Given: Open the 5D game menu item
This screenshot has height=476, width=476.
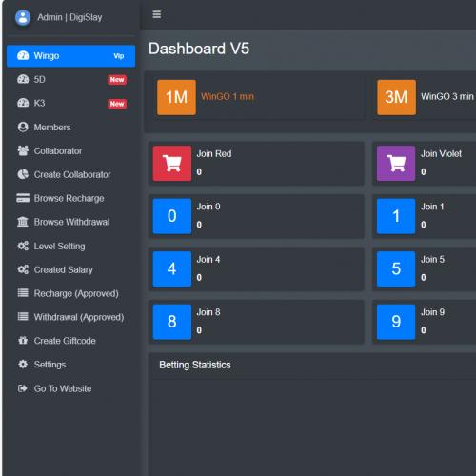Looking at the screenshot, I should click(71, 80).
